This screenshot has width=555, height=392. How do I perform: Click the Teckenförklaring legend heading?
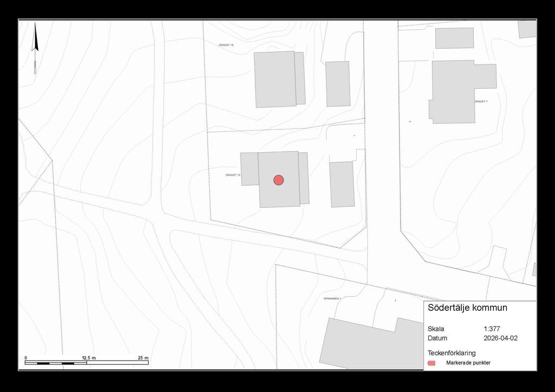451,352
